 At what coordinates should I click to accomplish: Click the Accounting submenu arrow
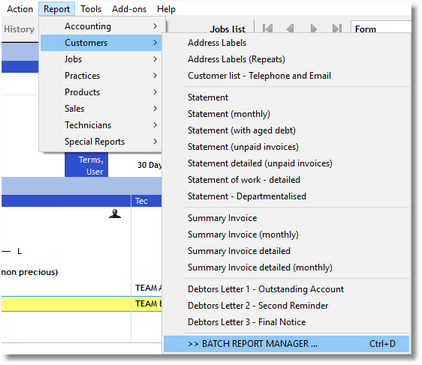click(155, 26)
